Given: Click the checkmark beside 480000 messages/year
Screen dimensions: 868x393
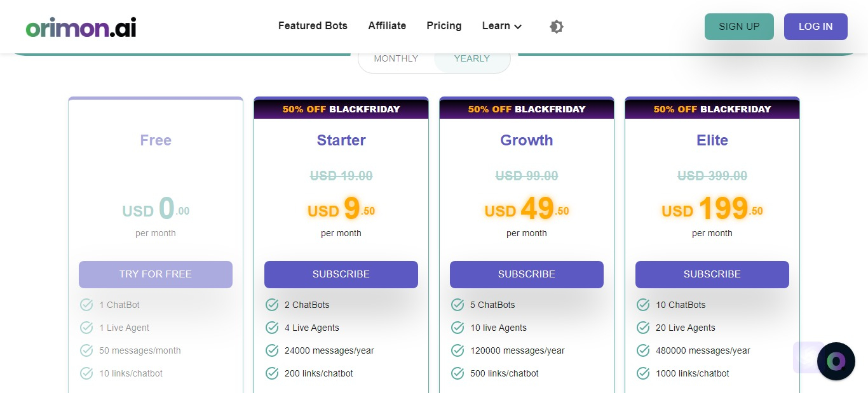Looking at the screenshot, I should 643,350.
